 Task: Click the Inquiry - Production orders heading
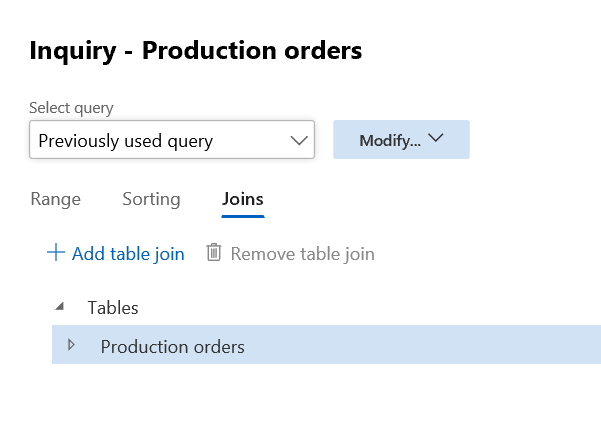(x=196, y=50)
